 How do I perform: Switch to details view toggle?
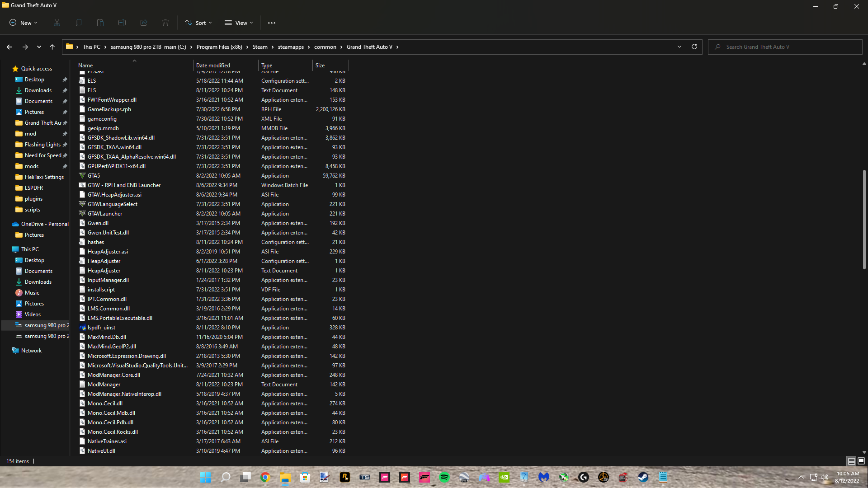coord(851,461)
